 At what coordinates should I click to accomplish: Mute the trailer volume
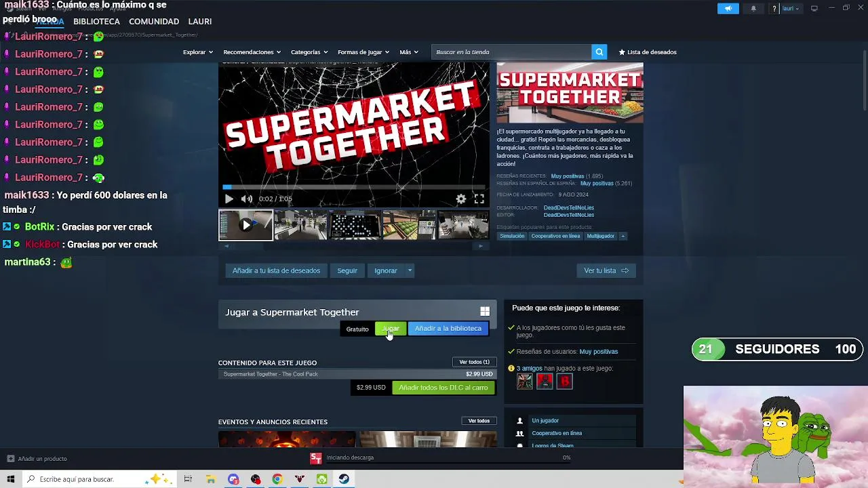point(247,199)
